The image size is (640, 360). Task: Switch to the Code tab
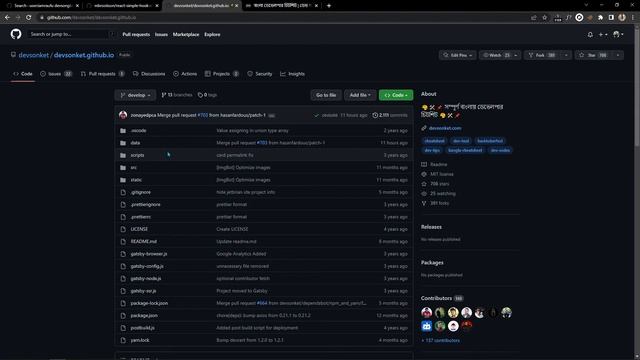click(x=23, y=74)
